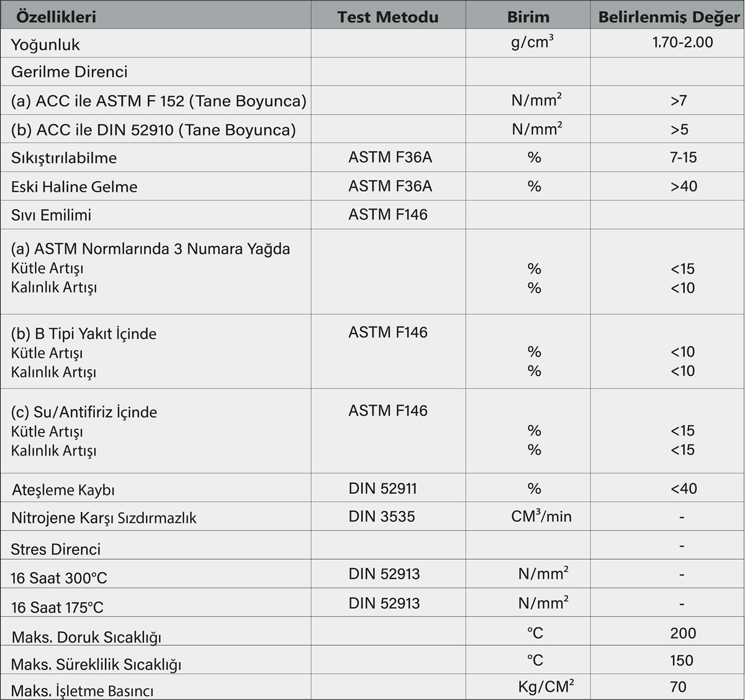The width and height of the screenshot is (745, 700).
Task: Select the Eski Haline Gelme label
Action: 74,186
